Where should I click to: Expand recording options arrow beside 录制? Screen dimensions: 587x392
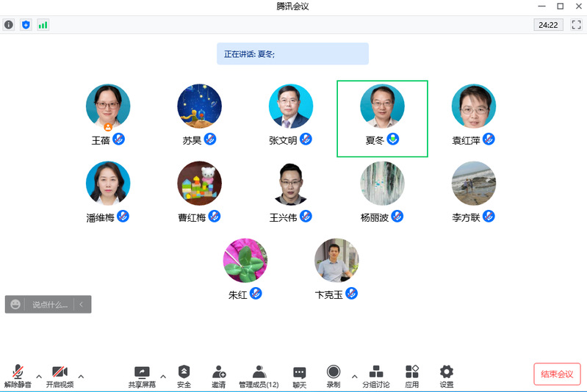pos(355,377)
